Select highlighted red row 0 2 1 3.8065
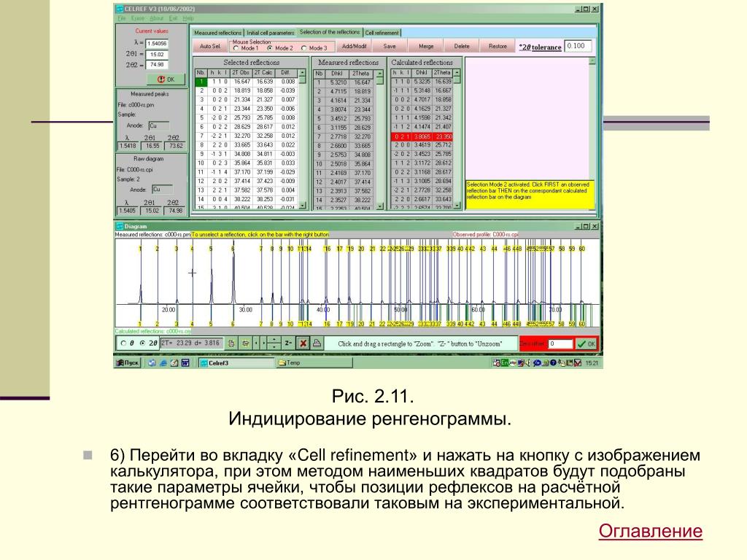Viewport: 747px width, 560px height. 422,136
